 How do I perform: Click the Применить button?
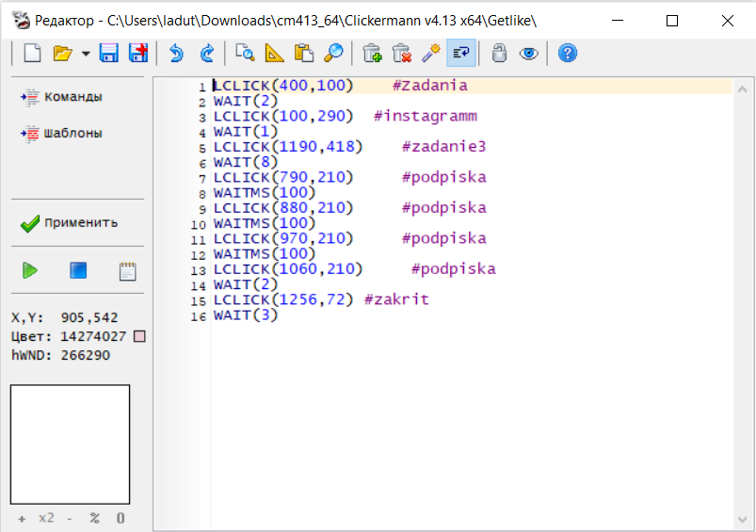tap(70, 223)
